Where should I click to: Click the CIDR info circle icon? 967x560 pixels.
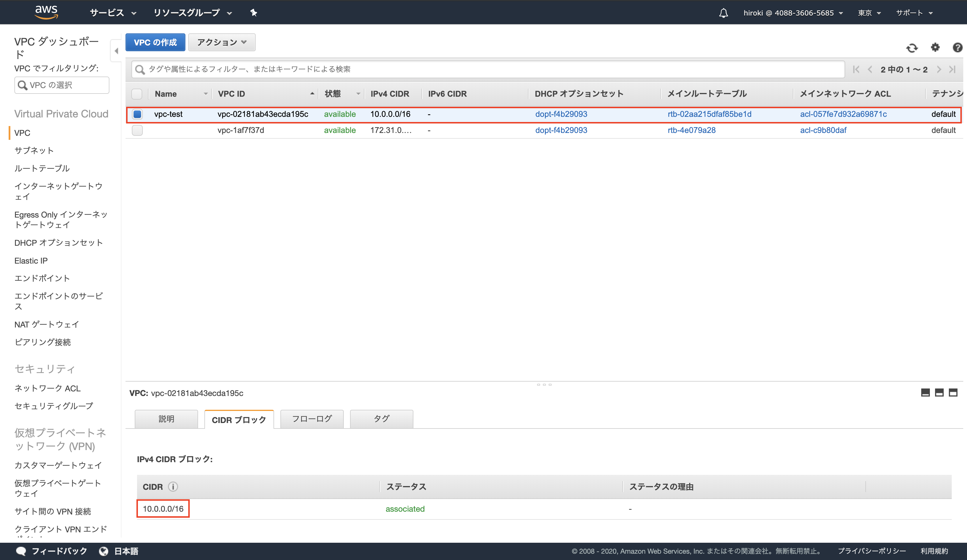[173, 487]
